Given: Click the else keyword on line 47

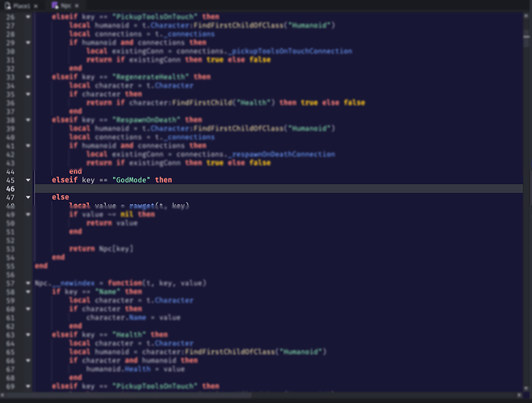Looking at the screenshot, I should click(61, 197).
